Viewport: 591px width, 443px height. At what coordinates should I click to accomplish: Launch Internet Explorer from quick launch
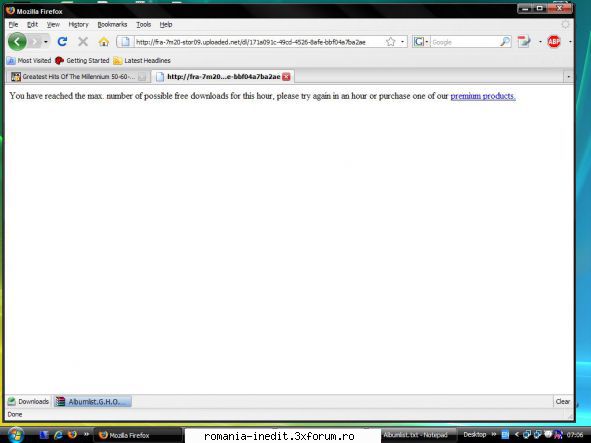(58, 435)
